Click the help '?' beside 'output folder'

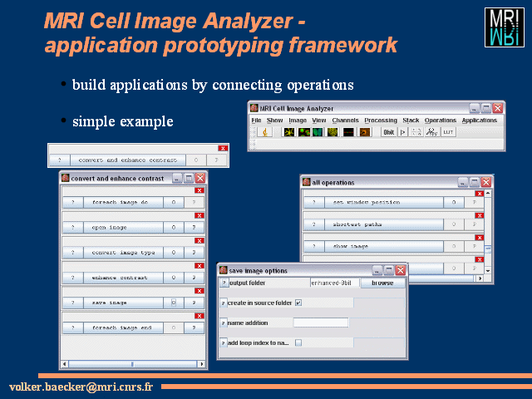tap(224, 283)
